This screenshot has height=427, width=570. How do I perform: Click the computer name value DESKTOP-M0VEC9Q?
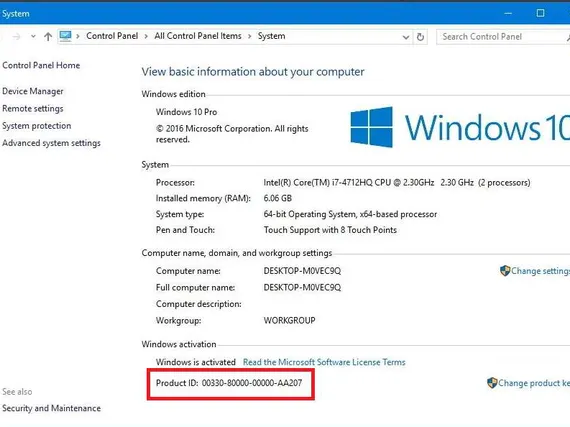[302, 271]
